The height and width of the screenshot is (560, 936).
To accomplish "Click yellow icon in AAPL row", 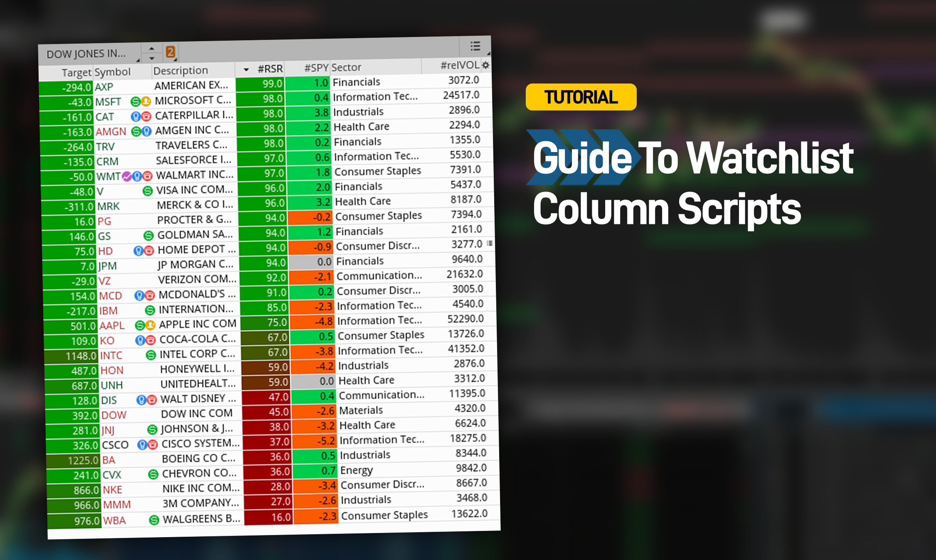I will pos(150,325).
